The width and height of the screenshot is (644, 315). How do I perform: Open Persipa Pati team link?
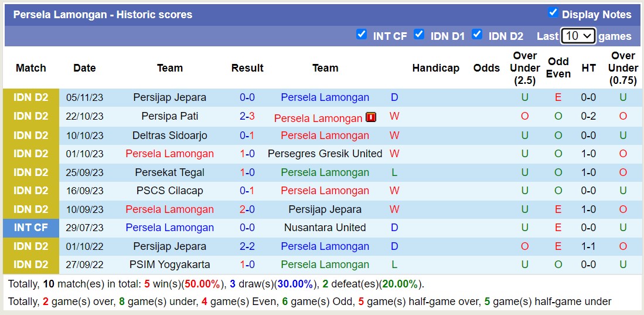[x=169, y=116]
